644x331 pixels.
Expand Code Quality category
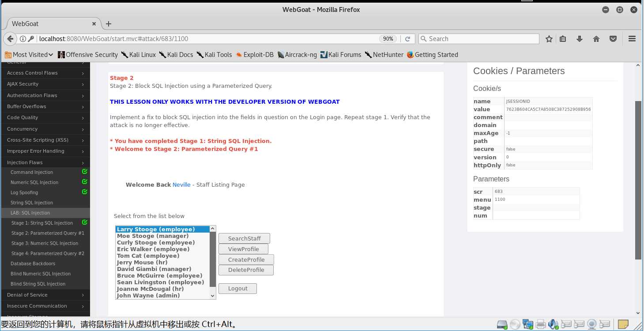coord(45,117)
